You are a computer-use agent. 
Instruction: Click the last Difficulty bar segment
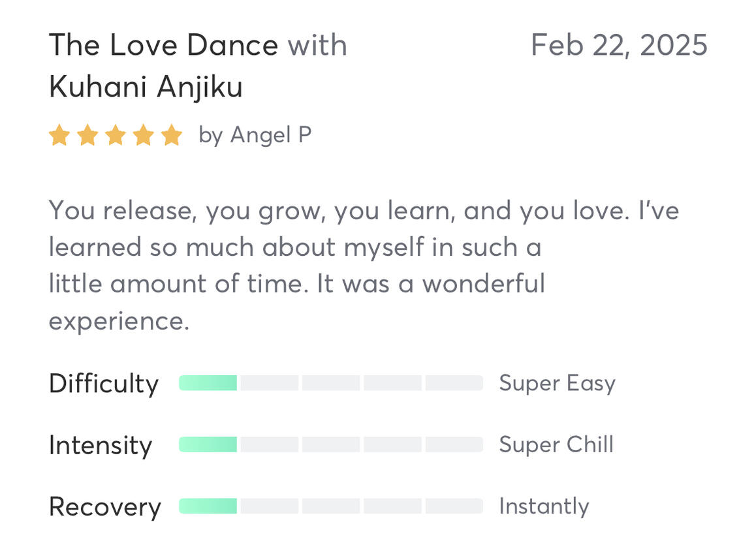point(454,383)
